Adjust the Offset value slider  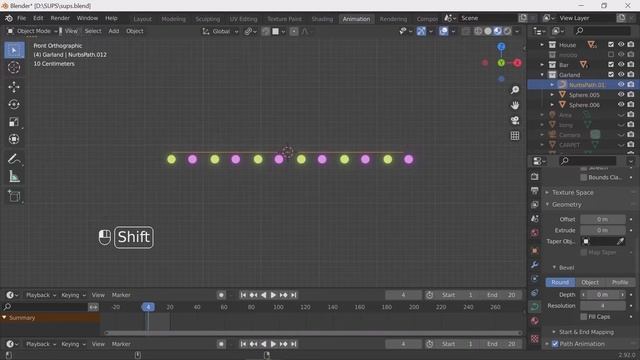603,220
